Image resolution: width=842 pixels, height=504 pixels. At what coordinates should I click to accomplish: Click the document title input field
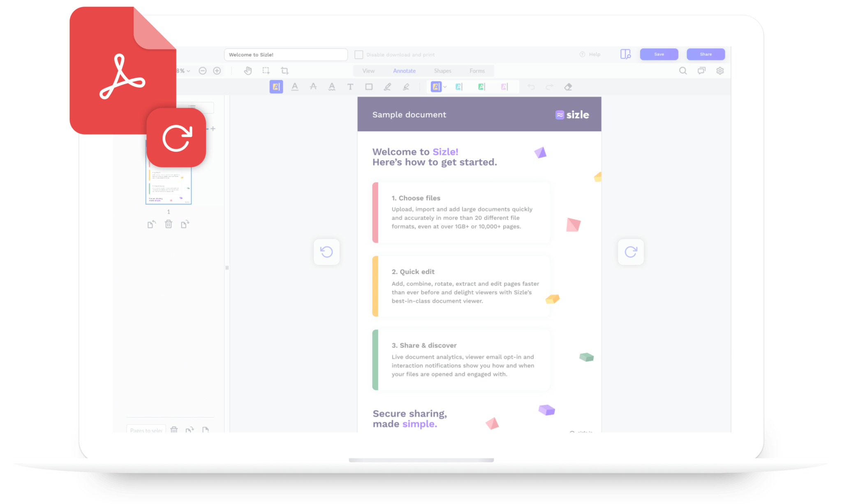pyautogui.click(x=285, y=55)
